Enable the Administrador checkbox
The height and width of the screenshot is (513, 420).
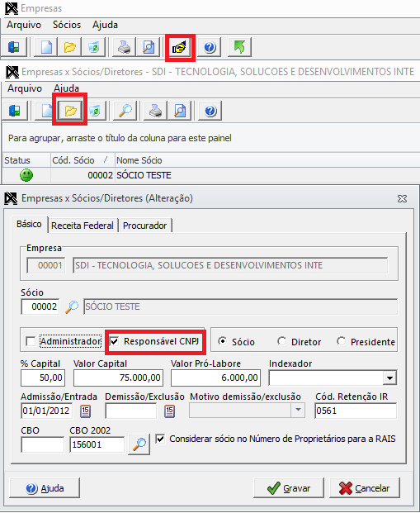point(31,341)
